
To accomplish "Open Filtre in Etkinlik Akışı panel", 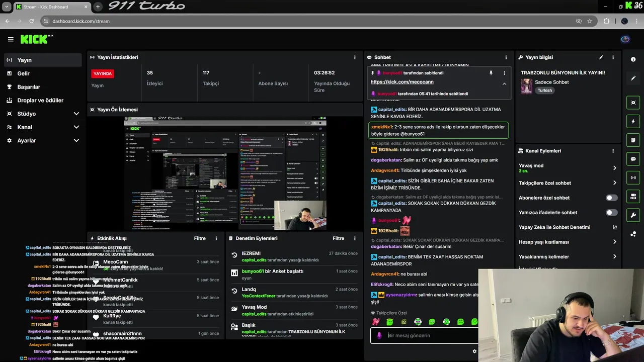I will pos(200,238).
